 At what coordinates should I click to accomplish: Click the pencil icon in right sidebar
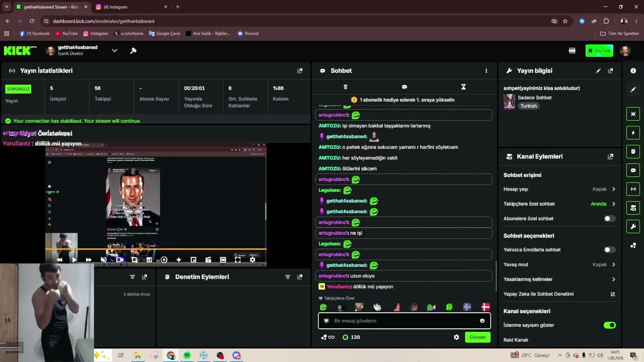(x=633, y=89)
